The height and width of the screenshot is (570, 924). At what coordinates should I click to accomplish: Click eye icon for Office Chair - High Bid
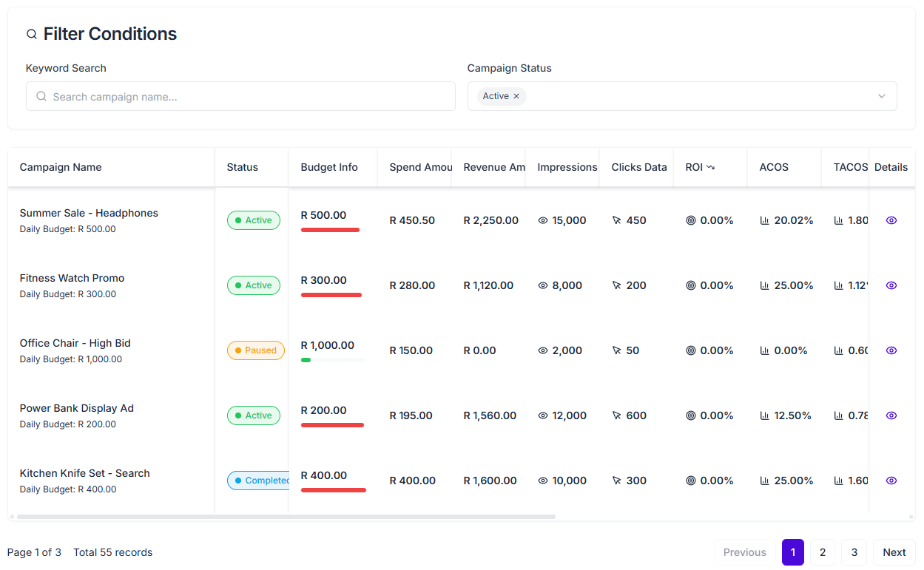point(891,350)
